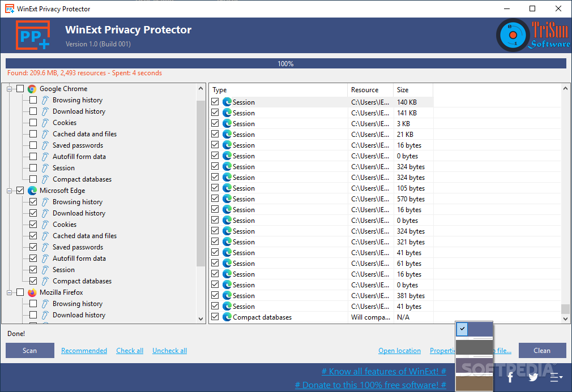This screenshot has width=572, height=392.
Task: Click the '105 bytes' size cell
Action: (x=411, y=188)
